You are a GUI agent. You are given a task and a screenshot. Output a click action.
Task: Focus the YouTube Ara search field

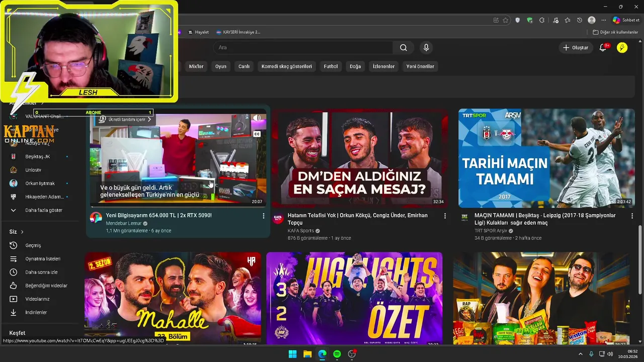point(303,48)
